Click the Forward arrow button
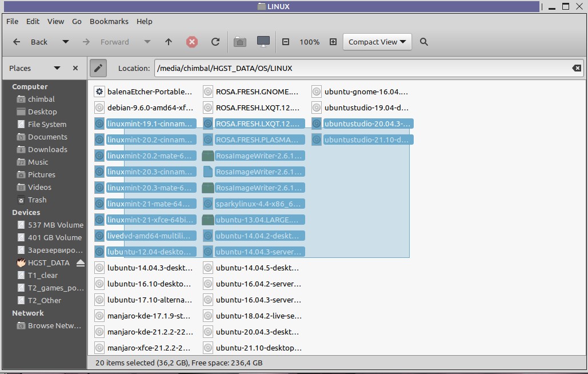588x374 pixels. [x=86, y=42]
